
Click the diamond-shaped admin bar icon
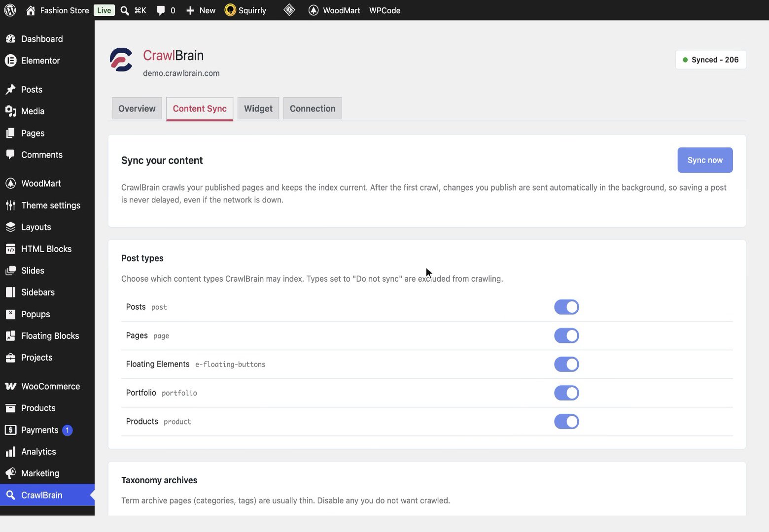point(289,10)
